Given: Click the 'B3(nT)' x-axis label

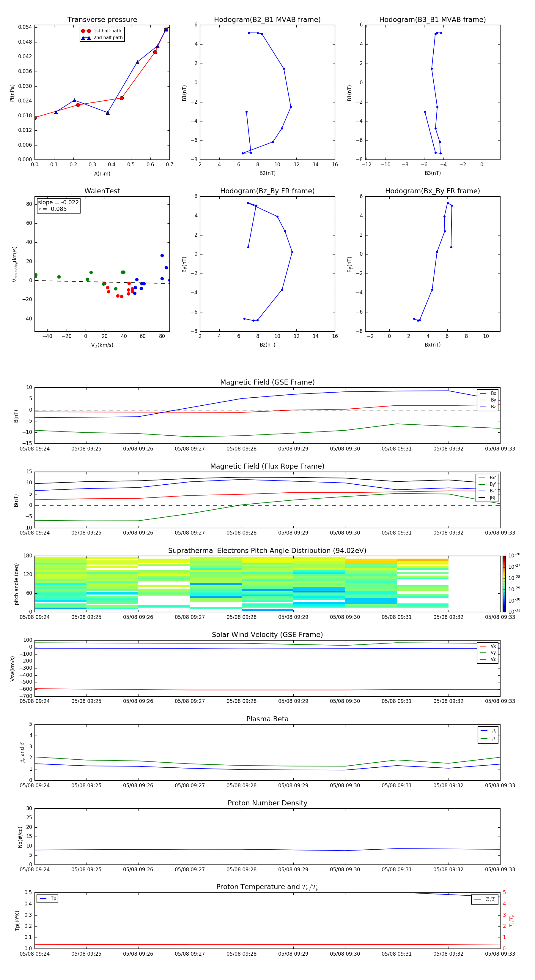Looking at the screenshot, I should [x=432, y=173].
